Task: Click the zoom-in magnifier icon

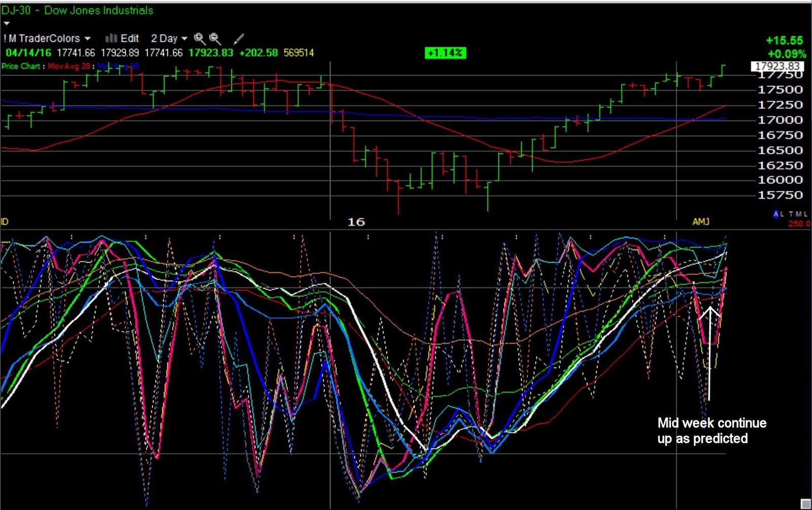Action: coord(198,39)
